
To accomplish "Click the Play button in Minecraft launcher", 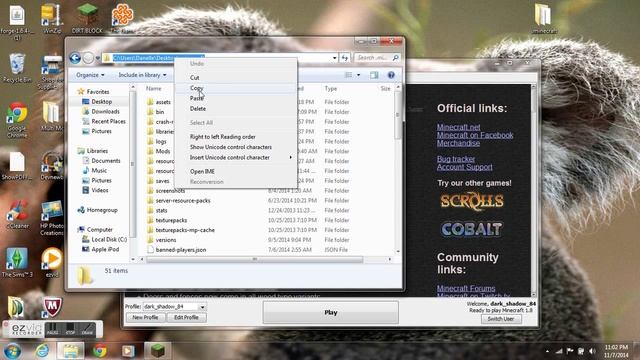I will 331,313.
